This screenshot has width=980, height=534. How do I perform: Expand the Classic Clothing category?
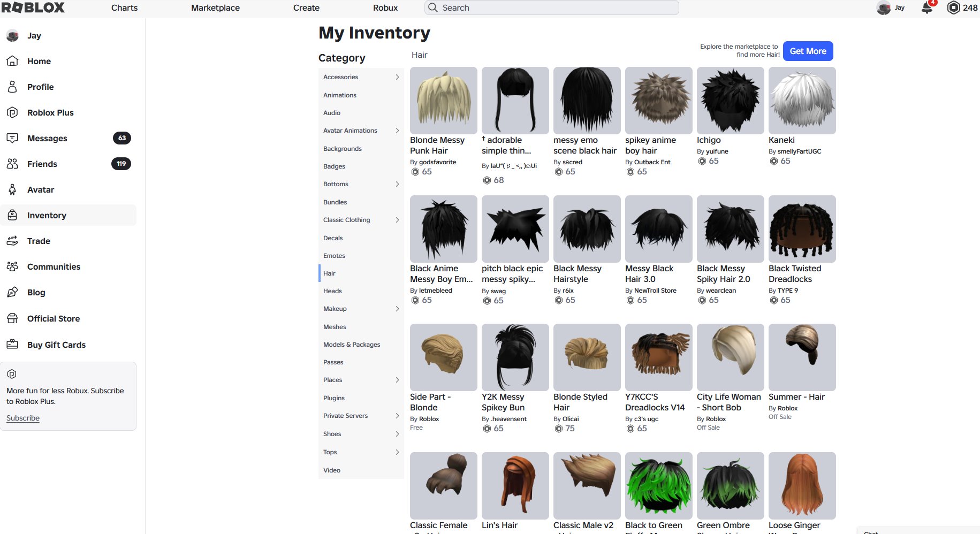click(x=397, y=220)
